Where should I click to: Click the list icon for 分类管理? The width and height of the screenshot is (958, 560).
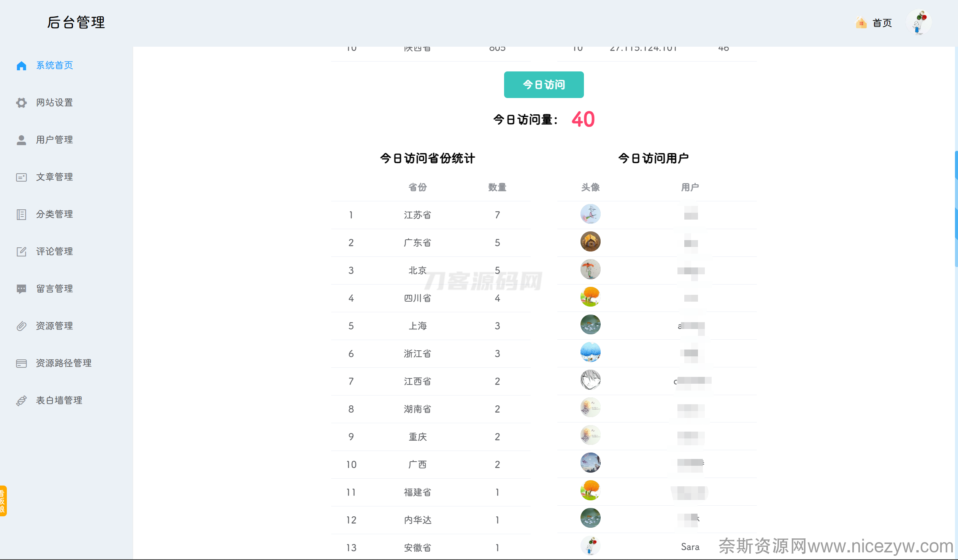[x=21, y=214]
